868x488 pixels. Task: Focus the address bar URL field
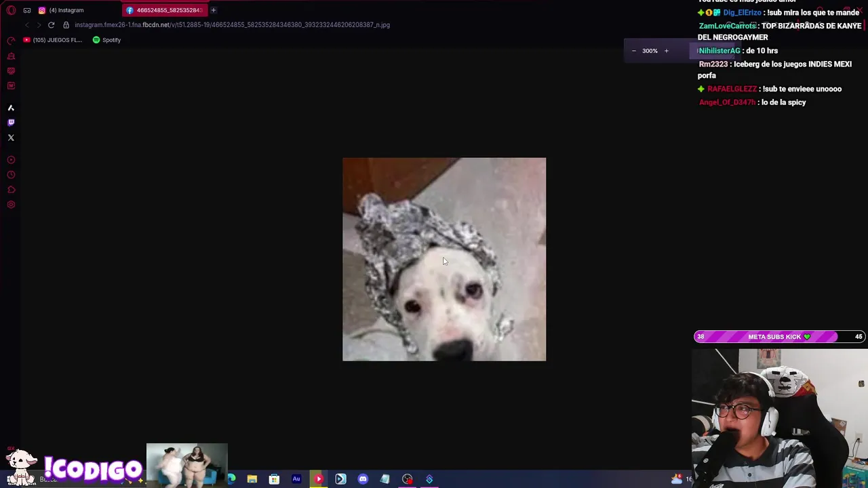click(232, 25)
